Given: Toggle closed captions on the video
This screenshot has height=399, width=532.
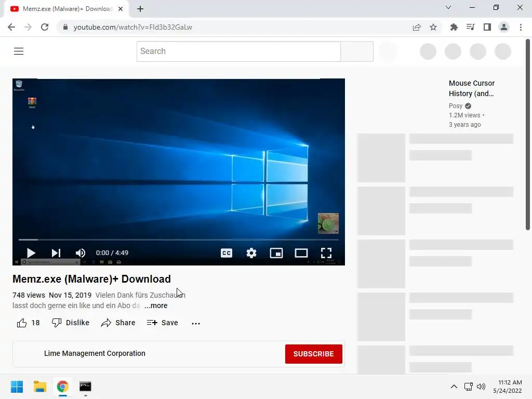Looking at the screenshot, I should click(227, 253).
